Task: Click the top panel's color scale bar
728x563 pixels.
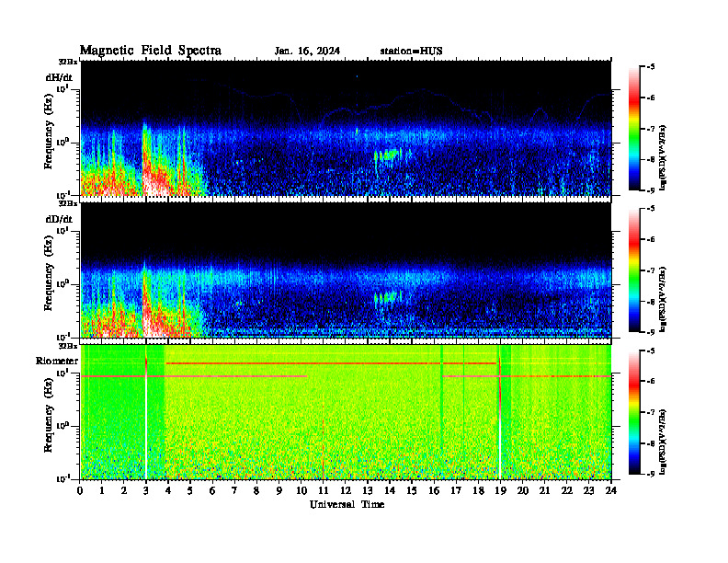Action: click(x=634, y=129)
